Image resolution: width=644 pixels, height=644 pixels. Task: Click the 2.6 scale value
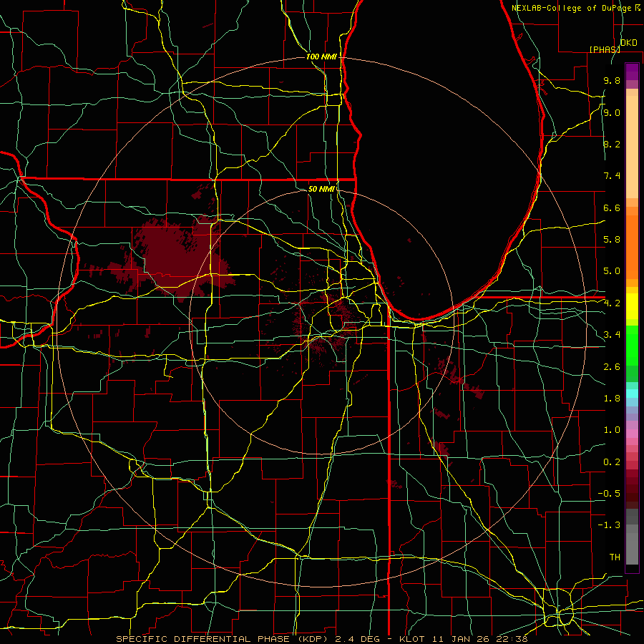(612, 367)
